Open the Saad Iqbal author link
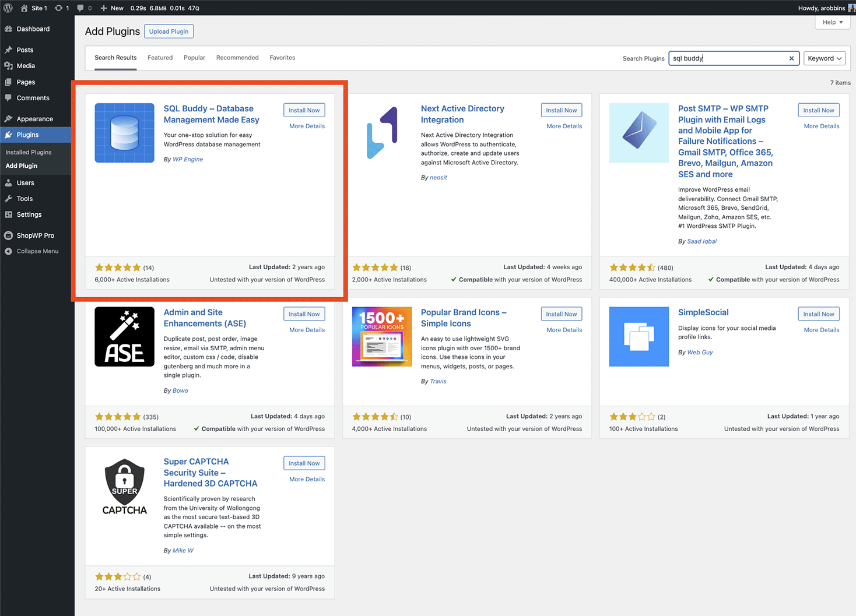This screenshot has width=856, height=616. click(702, 241)
